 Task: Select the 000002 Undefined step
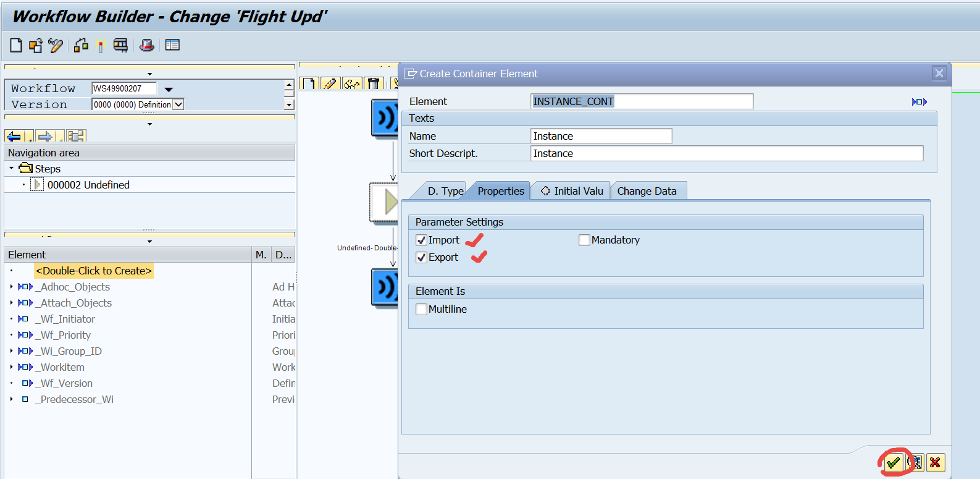point(88,185)
